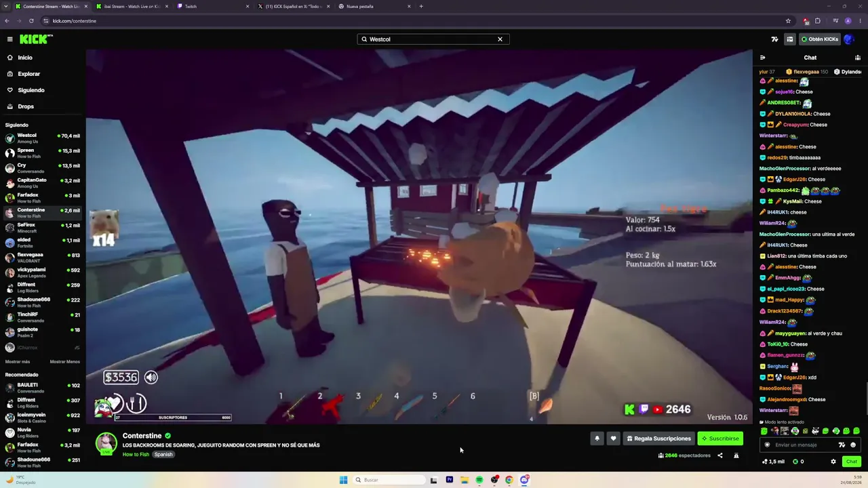The width and height of the screenshot is (868, 488).
Task: Open Inicio in the sidebar
Action: pyautogui.click(x=42, y=58)
